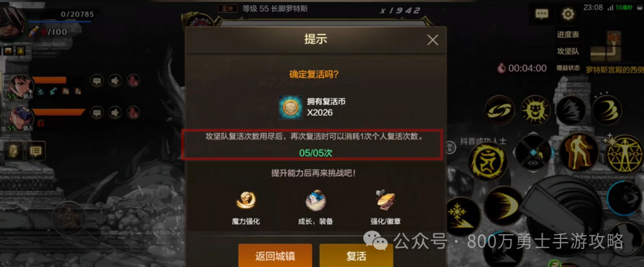The image size is (644, 267).
Task: Close the 提示 dialog
Action: point(432,40)
